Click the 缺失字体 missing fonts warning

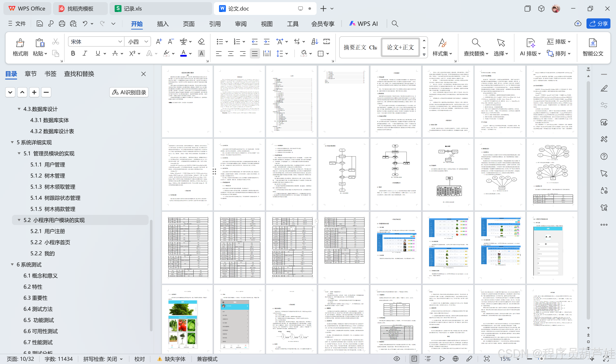(x=171, y=359)
